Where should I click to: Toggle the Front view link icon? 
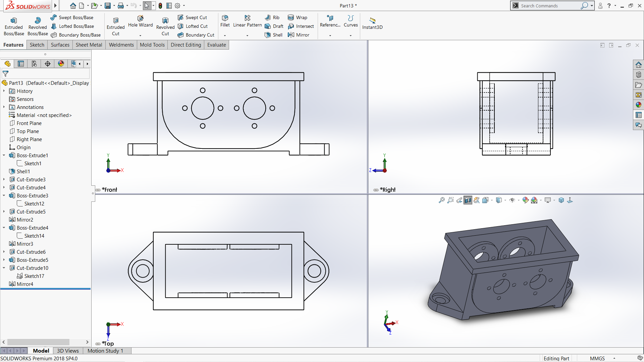(x=98, y=190)
